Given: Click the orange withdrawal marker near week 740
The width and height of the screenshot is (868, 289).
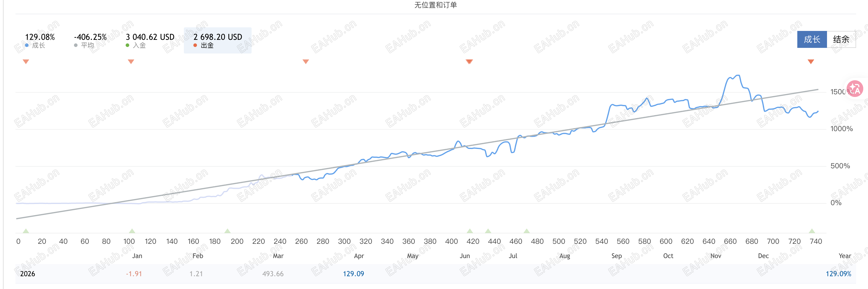Looking at the screenshot, I should (811, 61).
